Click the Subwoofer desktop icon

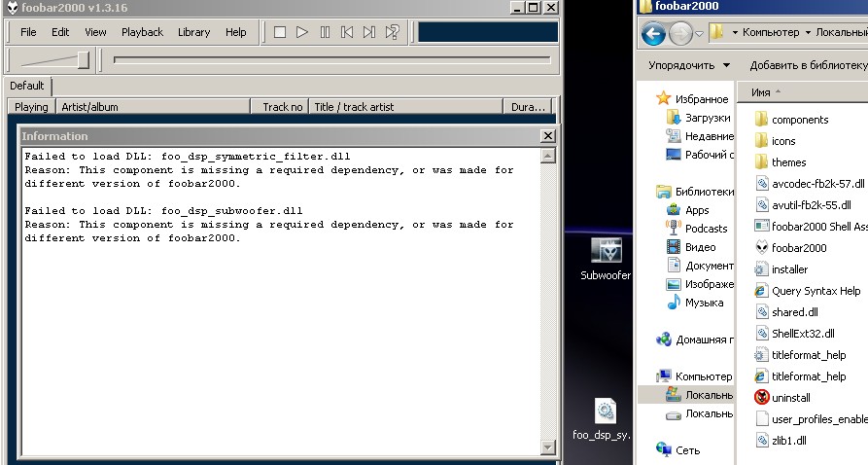point(605,258)
